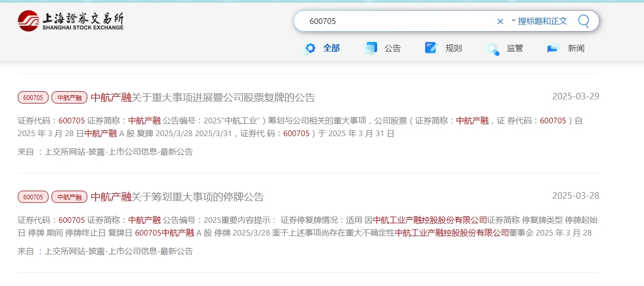Clear the search box with X icon

tap(500, 21)
